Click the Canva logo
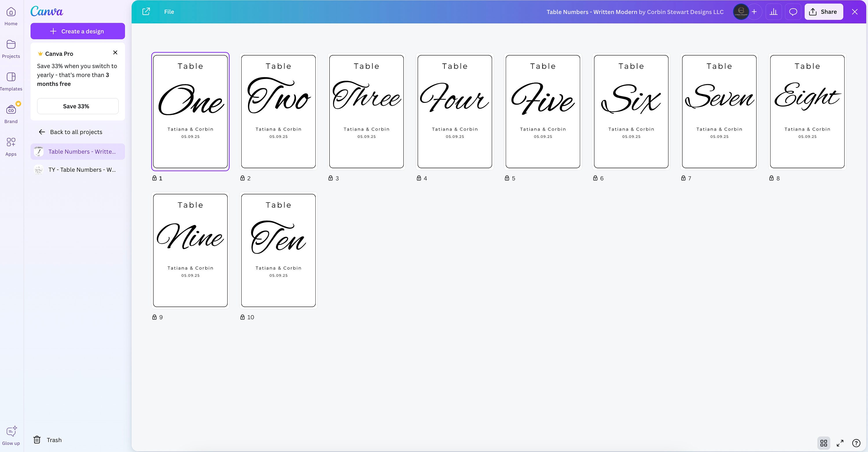The width and height of the screenshot is (868, 452). click(x=47, y=11)
